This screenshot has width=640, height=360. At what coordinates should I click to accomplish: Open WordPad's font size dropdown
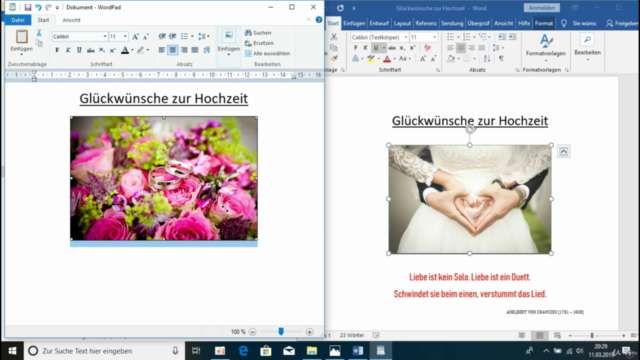coord(125,37)
